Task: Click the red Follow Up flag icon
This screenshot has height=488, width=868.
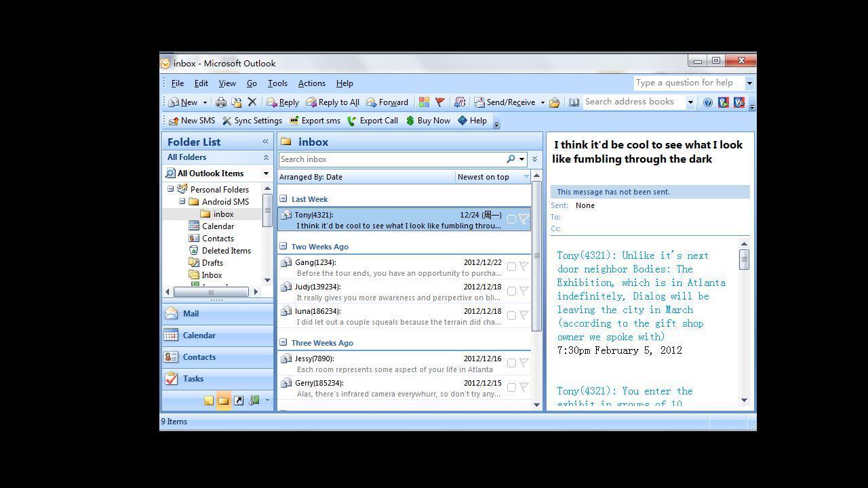Action: point(439,102)
